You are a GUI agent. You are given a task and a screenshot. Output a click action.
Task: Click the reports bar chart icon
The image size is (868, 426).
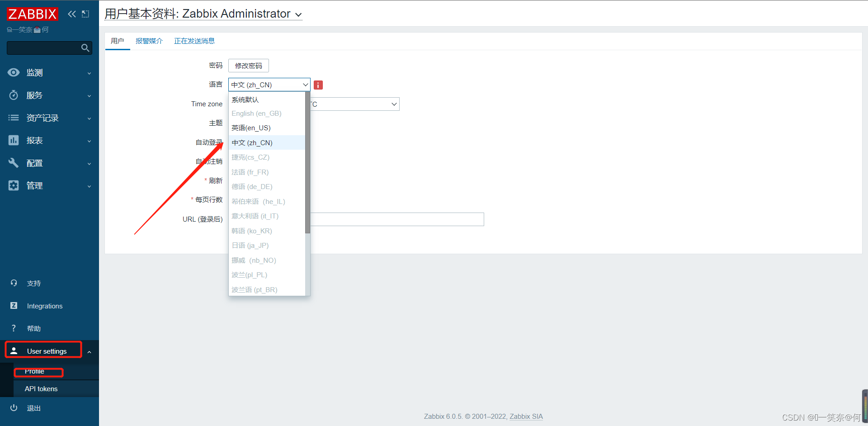14,140
